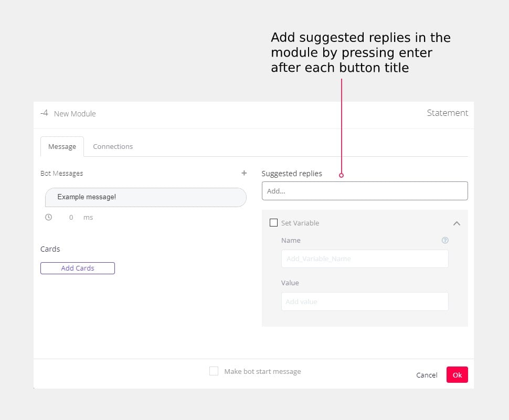Image resolution: width=509 pixels, height=420 pixels.
Task: Collapse the Set Variable section chevron
Action: [x=457, y=223]
